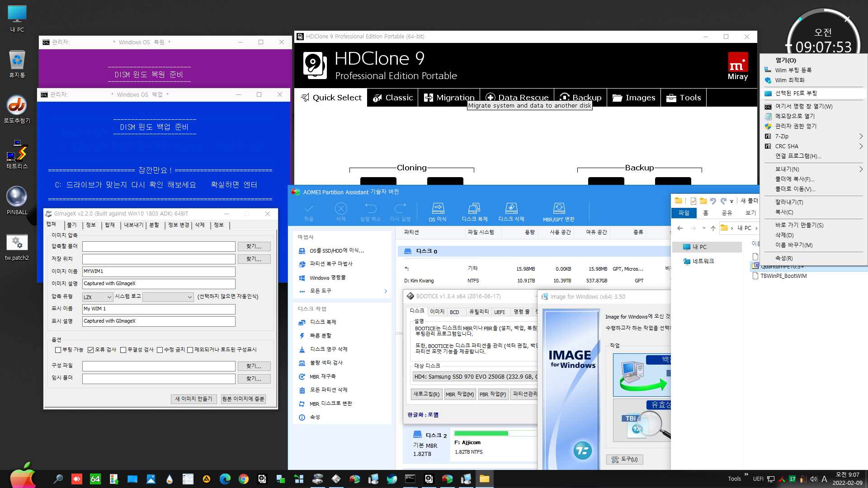Click 찾기 button next to 압축할 폴더
The width and height of the screenshot is (868, 488).
point(254,246)
